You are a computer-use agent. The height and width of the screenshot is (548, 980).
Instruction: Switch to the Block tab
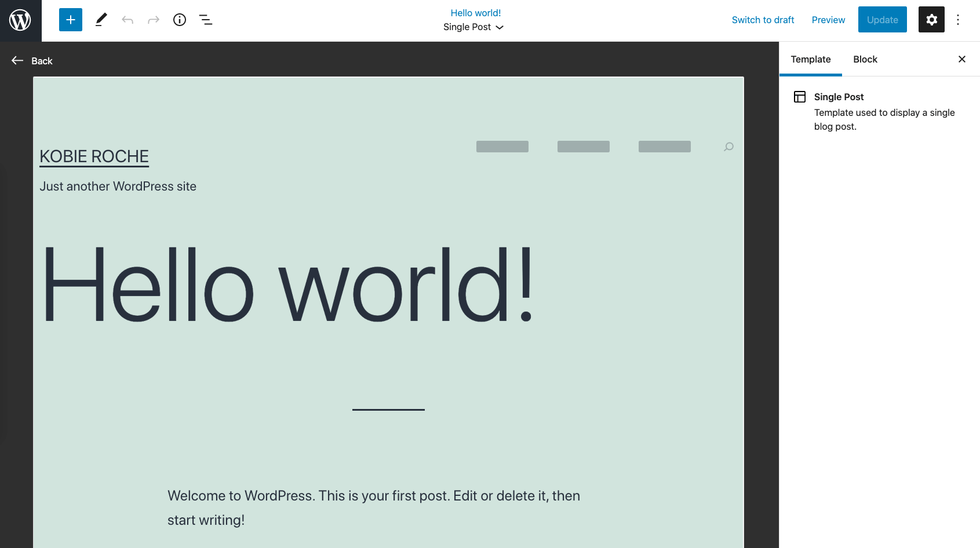click(x=865, y=59)
